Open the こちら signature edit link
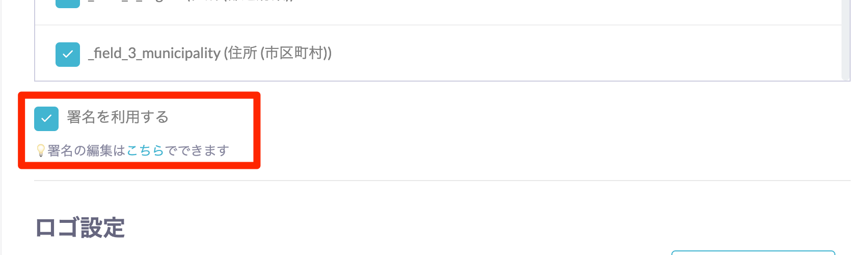The width and height of the screenshot is (868, 255). (x=145, y=150)
